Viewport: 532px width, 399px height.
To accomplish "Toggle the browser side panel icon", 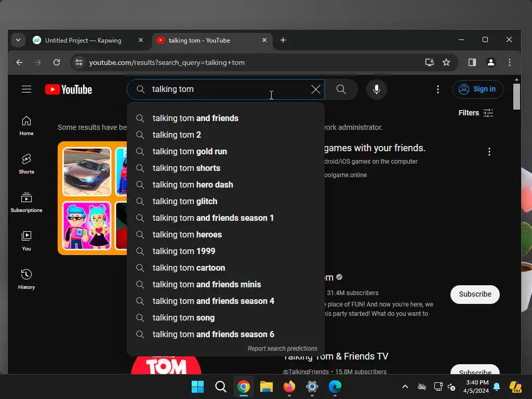I will pyautogui.click(x=472, y=62).
